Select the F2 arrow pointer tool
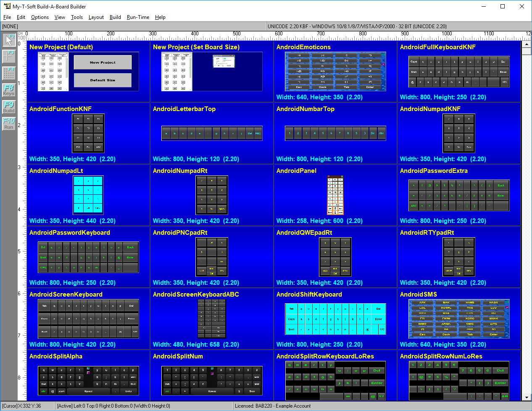This screenshot has height=411, width=532. 9,40
